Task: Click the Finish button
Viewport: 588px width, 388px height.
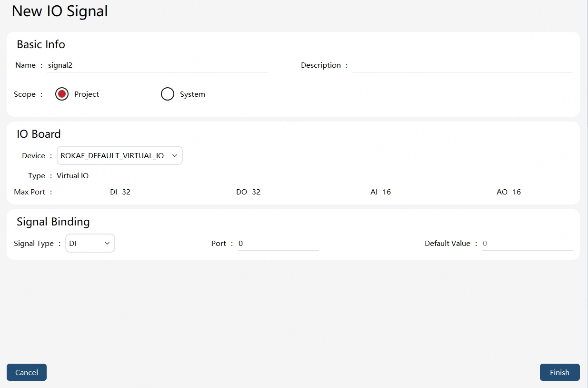Action: [x=559, y=372]
